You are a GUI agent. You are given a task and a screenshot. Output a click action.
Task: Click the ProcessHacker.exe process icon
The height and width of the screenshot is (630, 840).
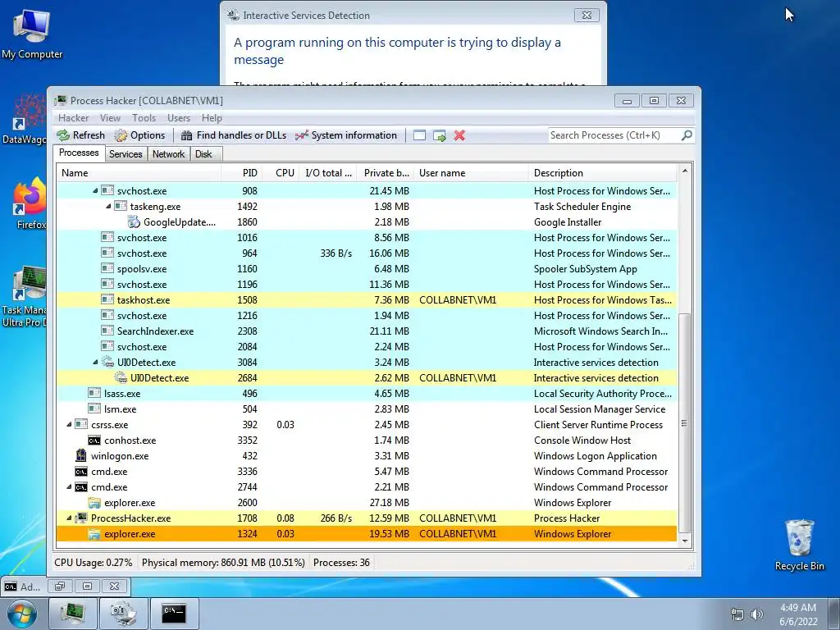click(81, 518)
